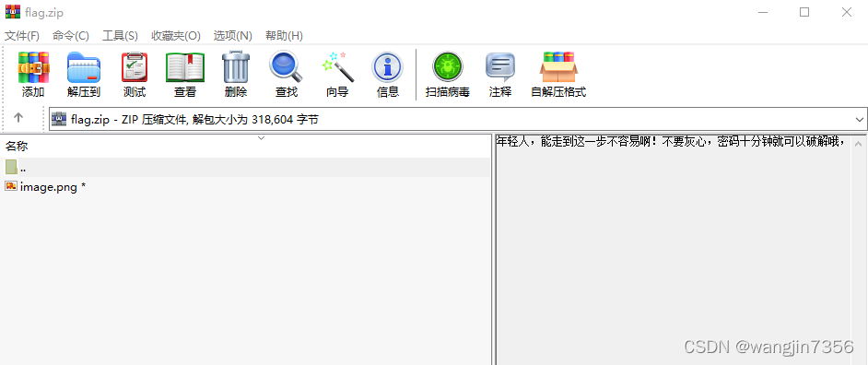The width and height of the screenshot is (868, 365).
Task: Open the 选项(N) menu
Action: pyautogui.click(x=233, y=35)
